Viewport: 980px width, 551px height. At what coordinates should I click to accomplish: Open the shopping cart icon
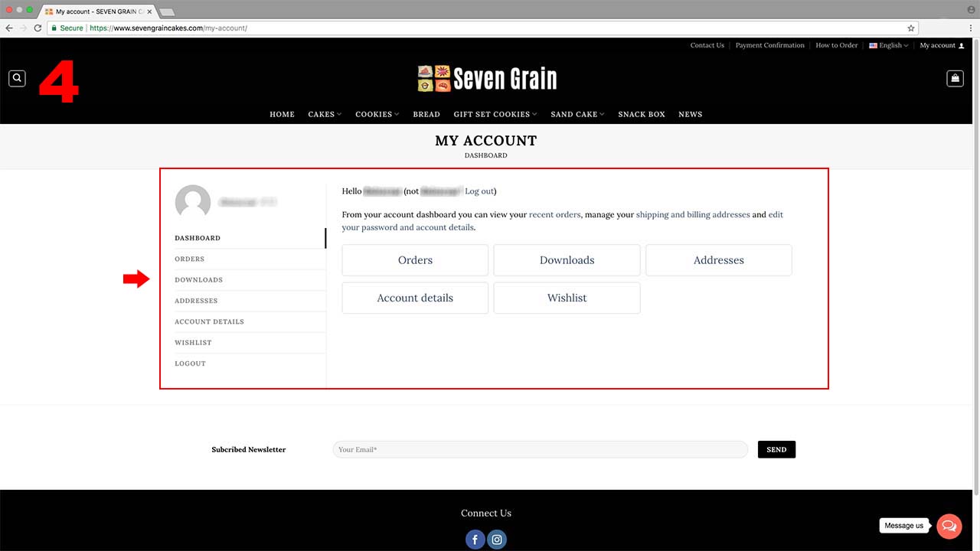[x=955, y=78]
